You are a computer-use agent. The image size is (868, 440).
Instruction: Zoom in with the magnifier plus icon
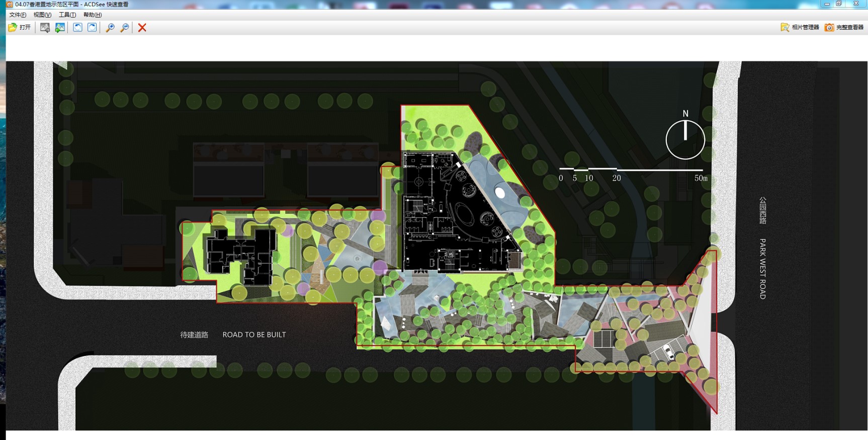click(110, 28)
